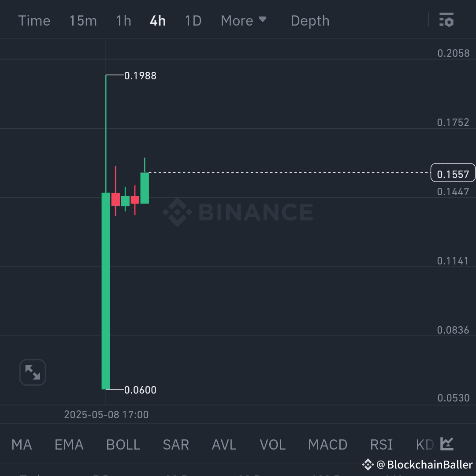Click the 0.1557 current price label
This screenshot has height=476, width=476.
453,173
